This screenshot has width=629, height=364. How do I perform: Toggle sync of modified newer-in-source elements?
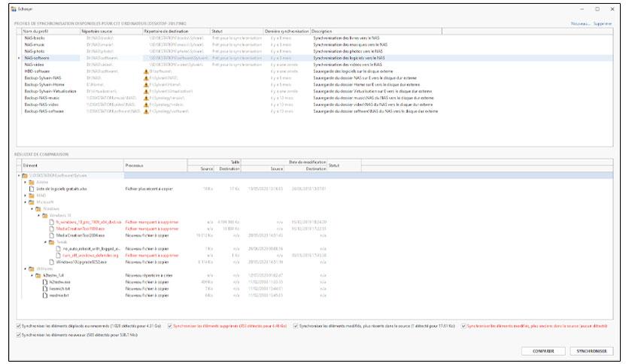296,326
